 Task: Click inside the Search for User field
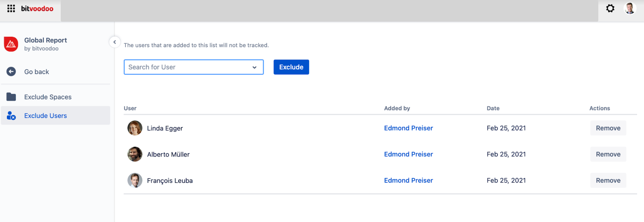pyautogui.click(x=180, y=67)
